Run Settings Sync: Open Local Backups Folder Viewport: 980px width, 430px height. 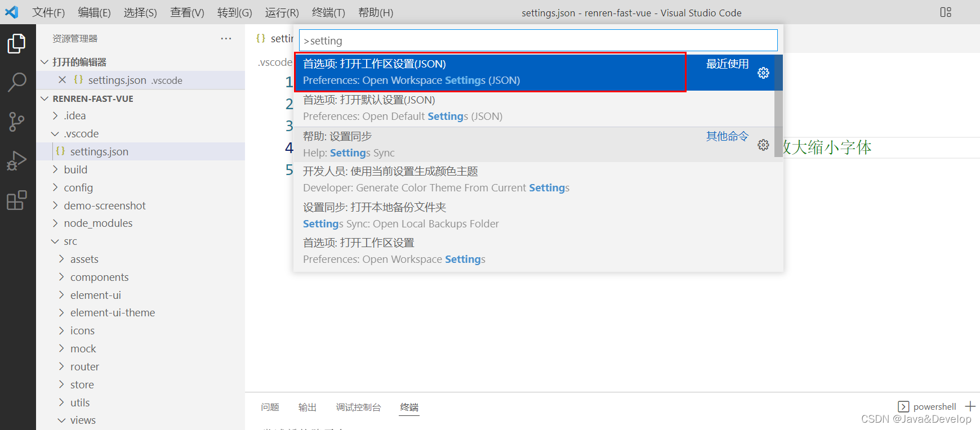click(x=534, y=216)
